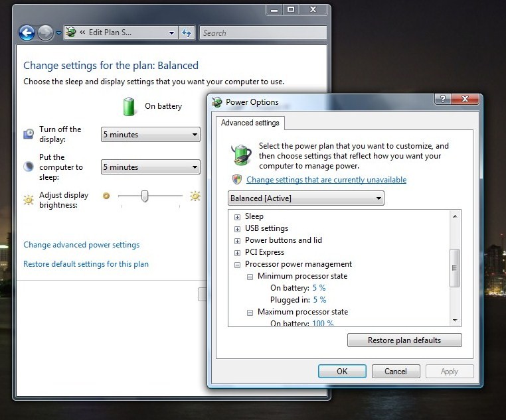Open address bar history dropdown arrow
Viewport: 506px width, 420px height.
[x=171, y=33]
